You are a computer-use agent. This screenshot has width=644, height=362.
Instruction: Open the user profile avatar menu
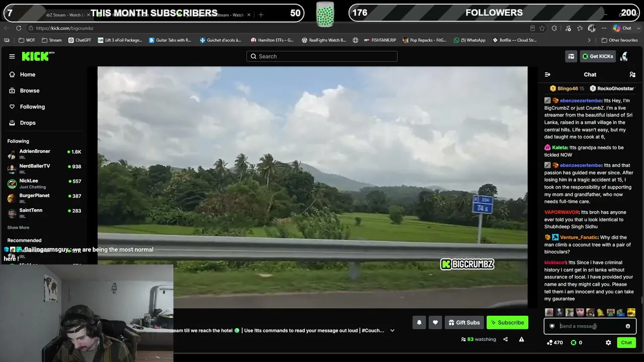[x=624, y=56]
